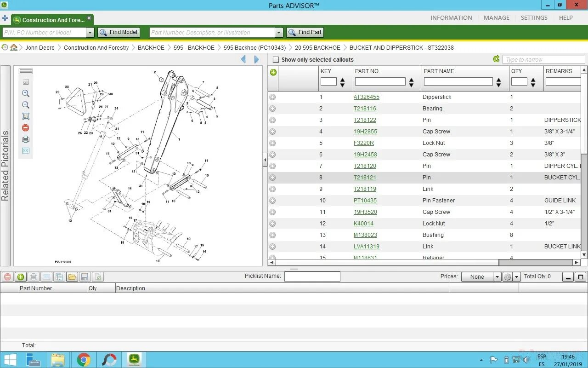Save the picklist with the floppy disk icon
Viewport: 588px width, 368px height.
point(85,277)
